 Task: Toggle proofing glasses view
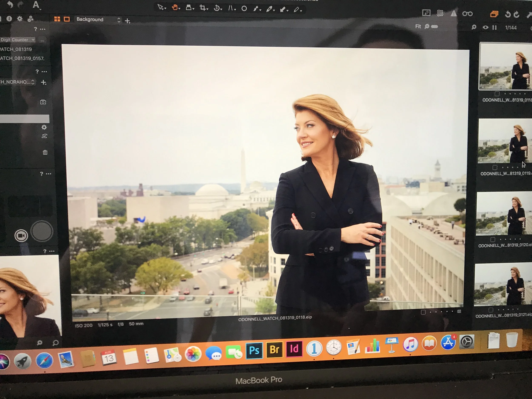pyautogui.click(x=467, y=14)
